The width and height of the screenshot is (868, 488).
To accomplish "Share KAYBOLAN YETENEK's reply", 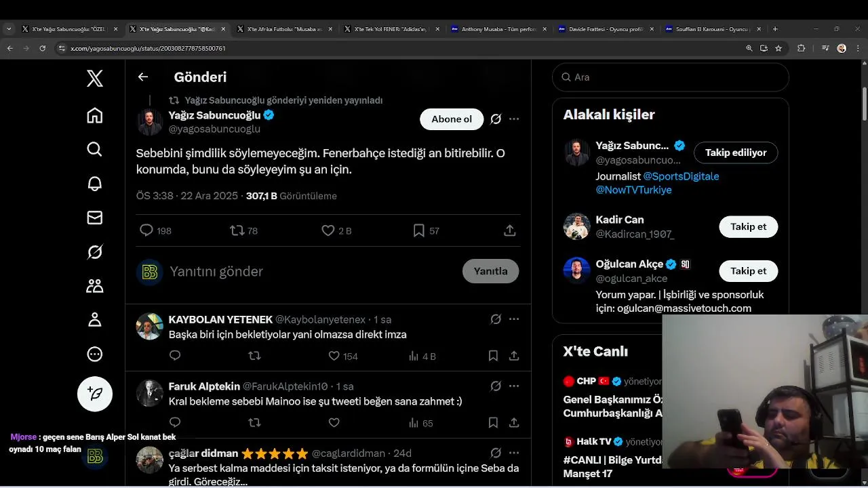I will click(514, 356).
